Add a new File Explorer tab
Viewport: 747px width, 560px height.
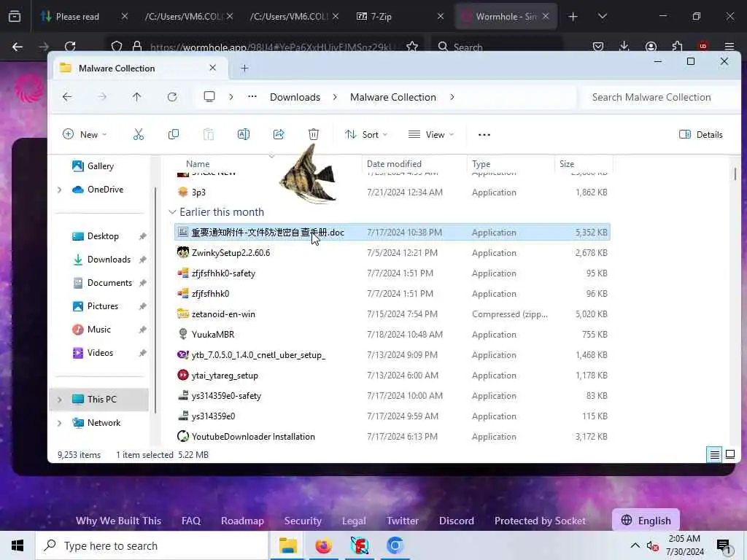pyautogui.click(x=244, y=68)
